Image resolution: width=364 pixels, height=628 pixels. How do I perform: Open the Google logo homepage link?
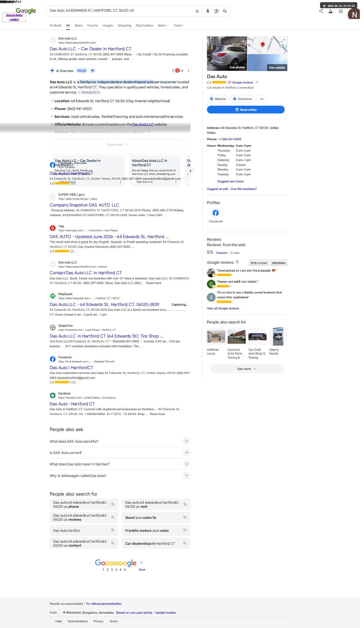coord(26,11)
